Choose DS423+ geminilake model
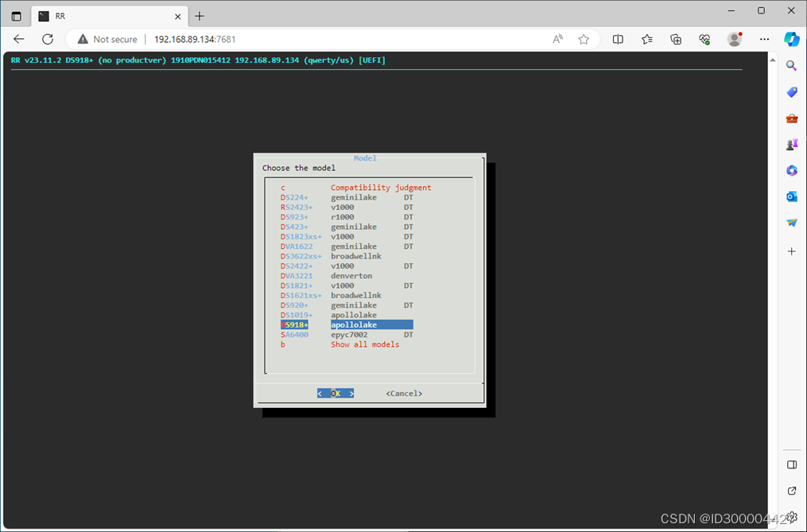Image resolution: width=807 pixels, height=532 pixels. pyautogui.click(x=347, y=227)
